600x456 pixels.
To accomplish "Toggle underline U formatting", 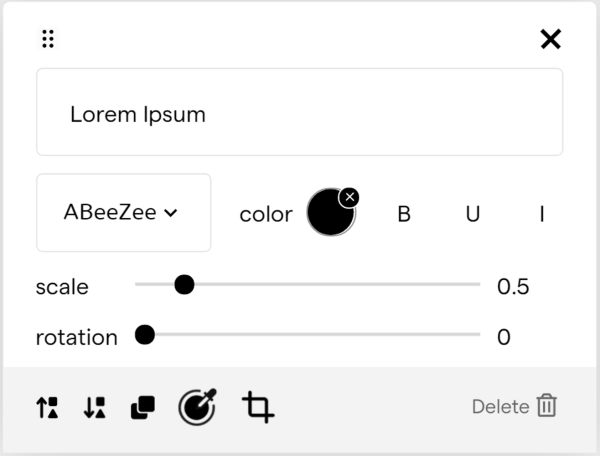I will (473, 214).
